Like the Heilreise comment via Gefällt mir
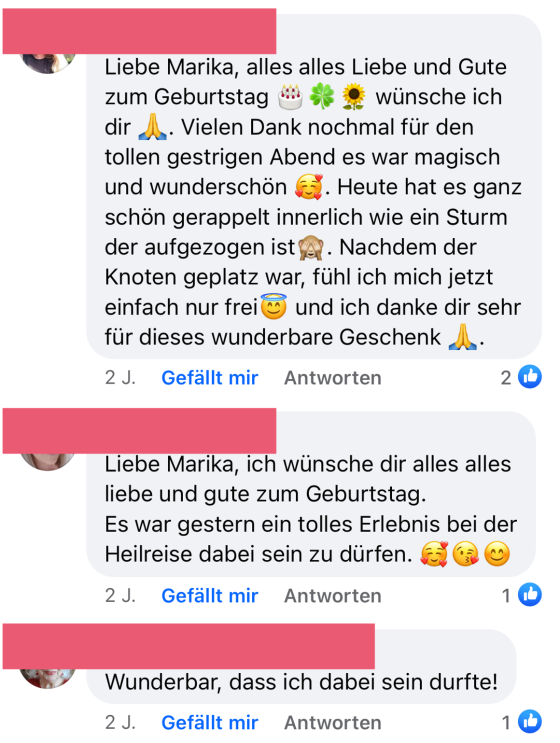 210,595
